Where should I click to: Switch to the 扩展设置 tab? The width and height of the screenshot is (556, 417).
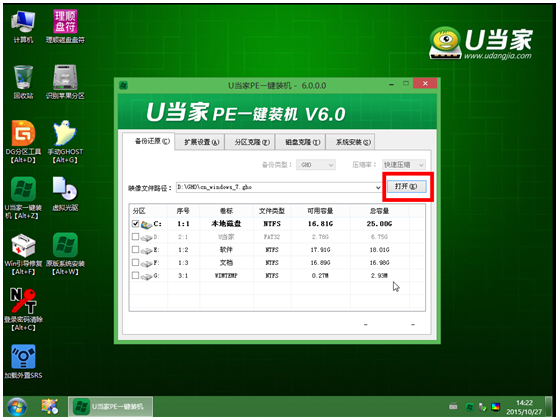pos(200,142)
